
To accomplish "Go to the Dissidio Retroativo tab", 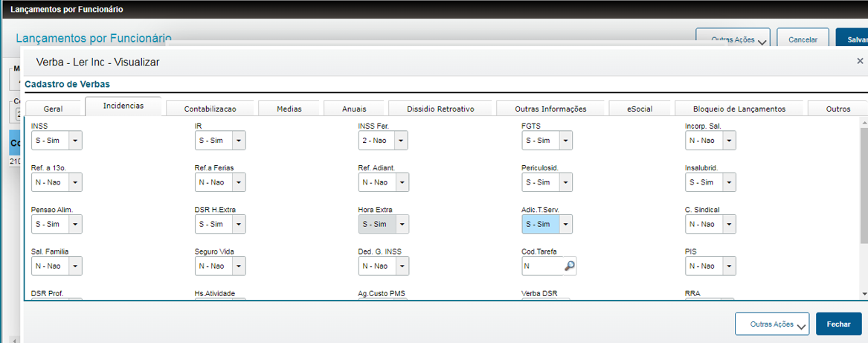I will (x=440, y=109).
